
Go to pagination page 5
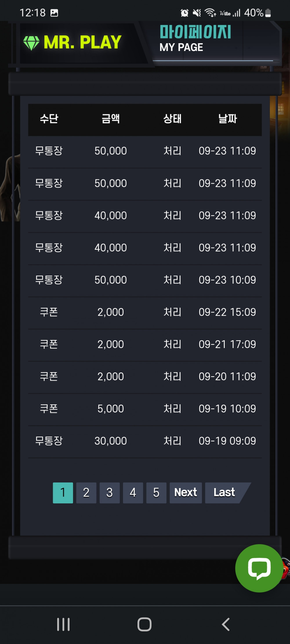(x=156, y=493)
